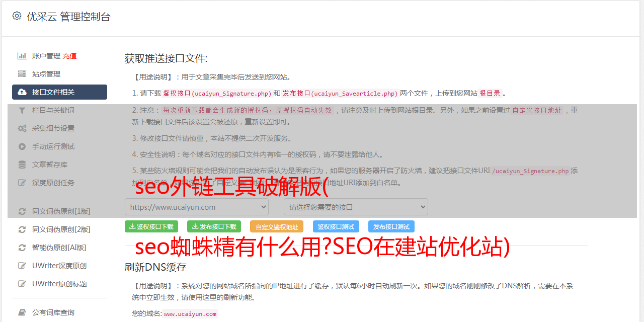Click the green 发布接口下载 button
This screenshot has height=322, width=644.
[x=214, y=226]
